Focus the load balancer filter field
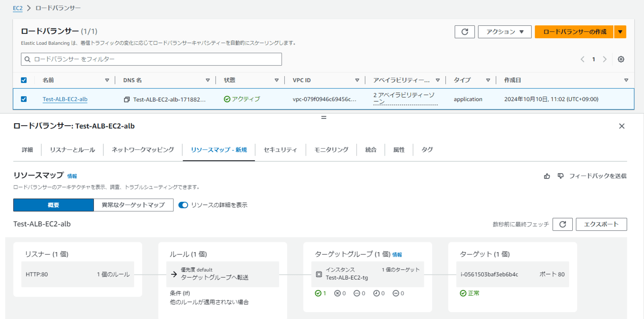The image size is (644, 319). pyautogui.click(x=151, y=59)
